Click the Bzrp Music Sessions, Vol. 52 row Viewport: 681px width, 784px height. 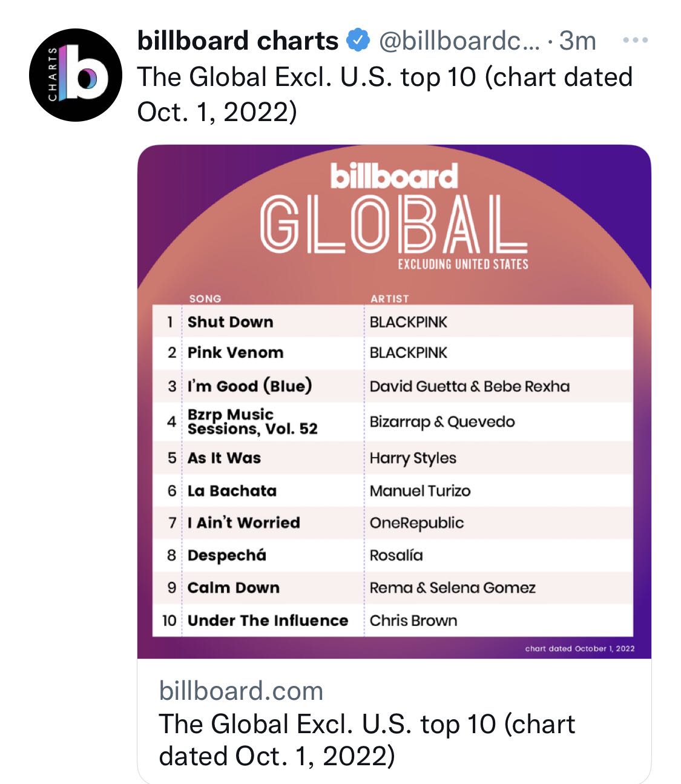pos(393,421)
